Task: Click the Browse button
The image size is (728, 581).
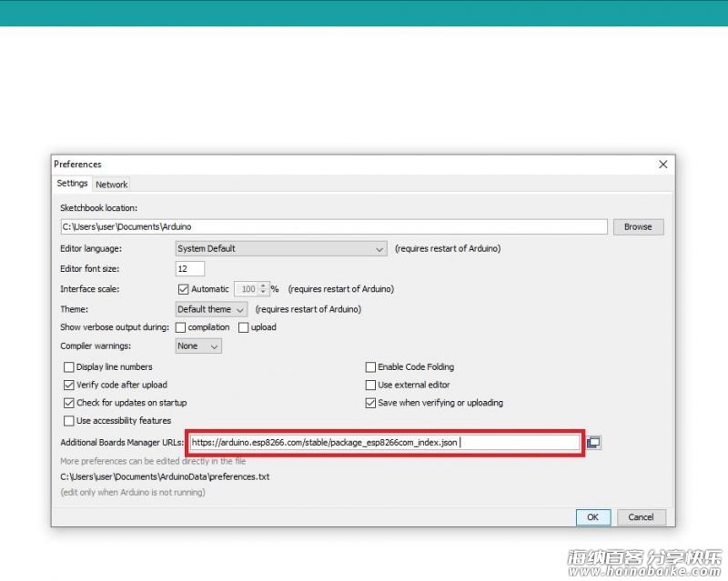Action: point(638,227)
